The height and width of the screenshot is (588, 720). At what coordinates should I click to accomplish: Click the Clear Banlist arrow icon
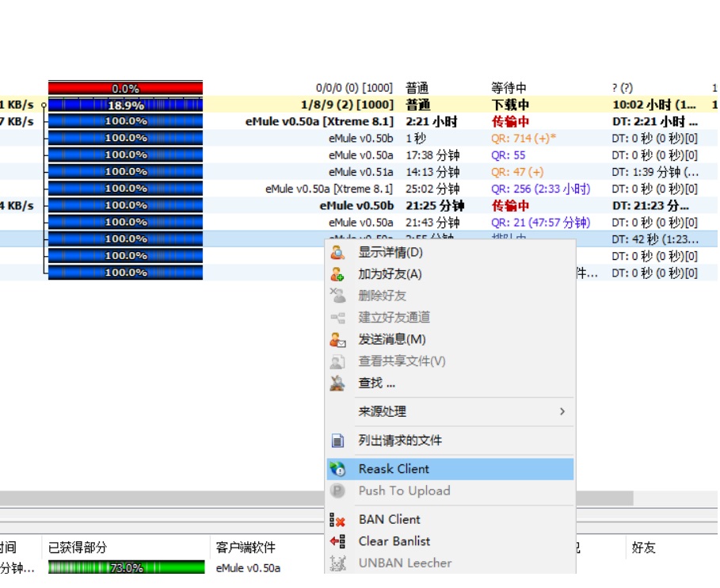[x=337, y=541]
